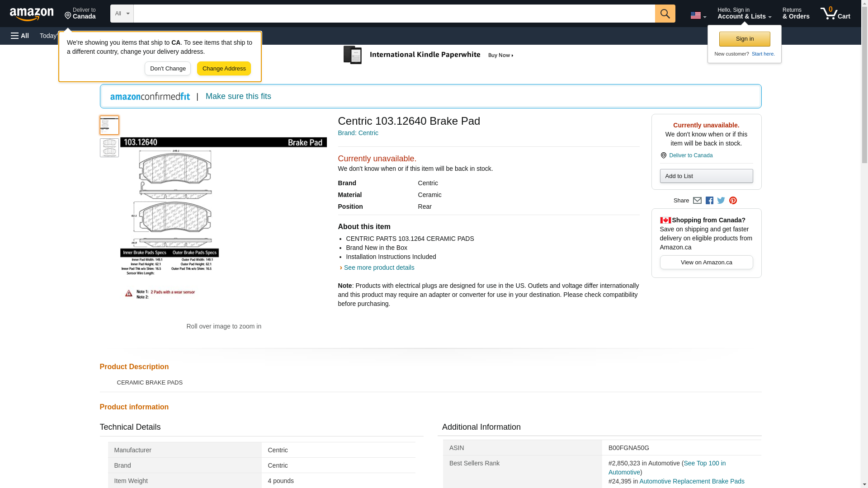Share product on Twitter icon

721,201
